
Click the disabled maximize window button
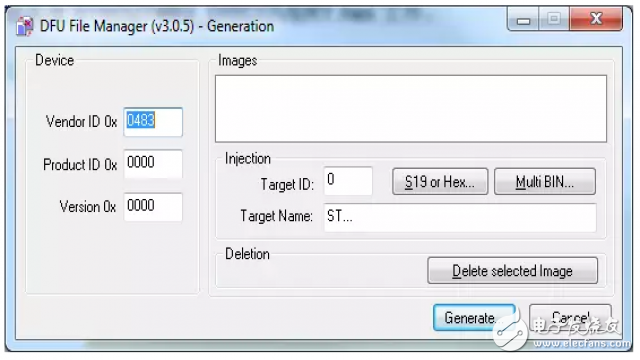(x=554, y=19)
